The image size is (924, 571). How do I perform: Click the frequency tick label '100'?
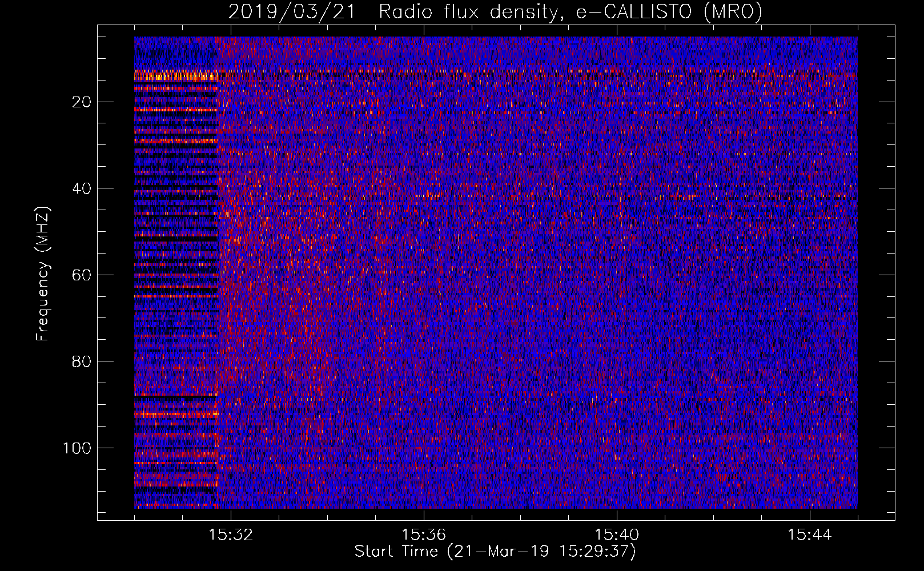point(77,448)
